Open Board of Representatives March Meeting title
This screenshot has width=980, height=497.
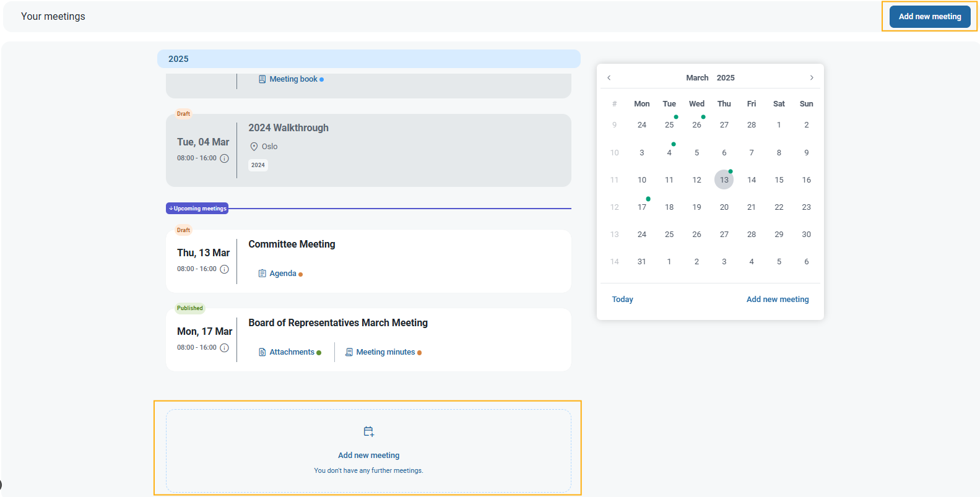338,323
